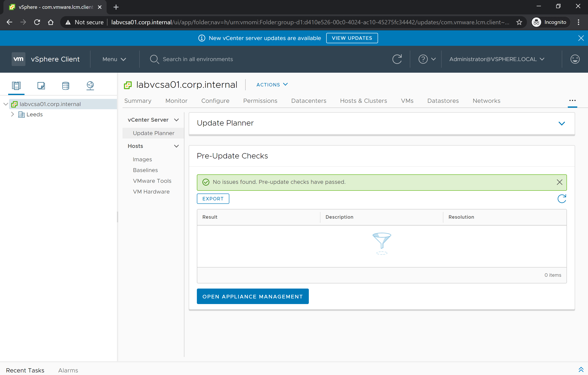
Task: Click the browser address bar URL
Action: [310, 22]
